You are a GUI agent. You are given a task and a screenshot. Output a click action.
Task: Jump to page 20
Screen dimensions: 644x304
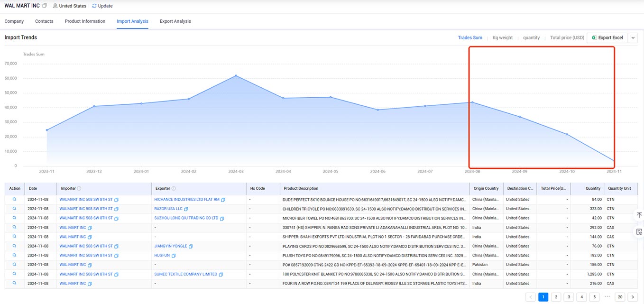pyautogui.click(x=619, y=297)
